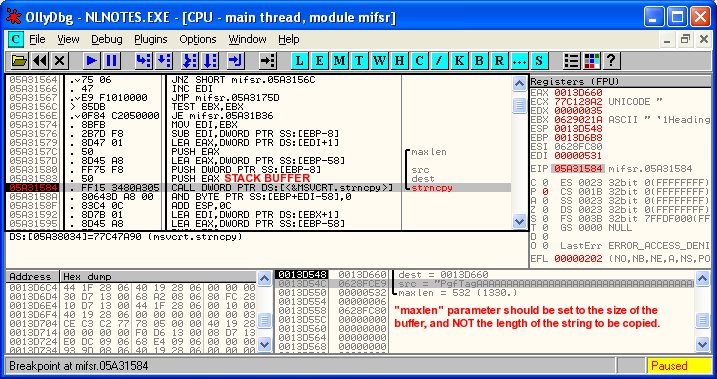Click the Registers (FPU) pane header

621,82
